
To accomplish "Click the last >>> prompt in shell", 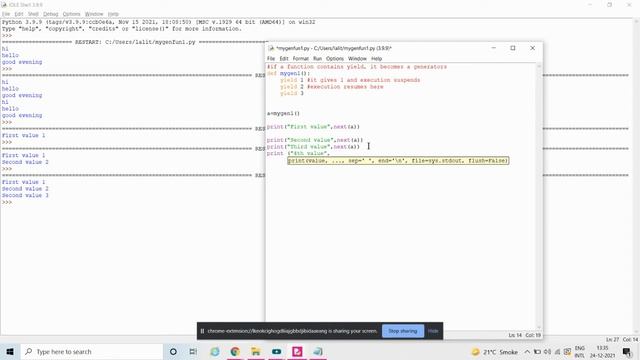I will coord(7,202).
